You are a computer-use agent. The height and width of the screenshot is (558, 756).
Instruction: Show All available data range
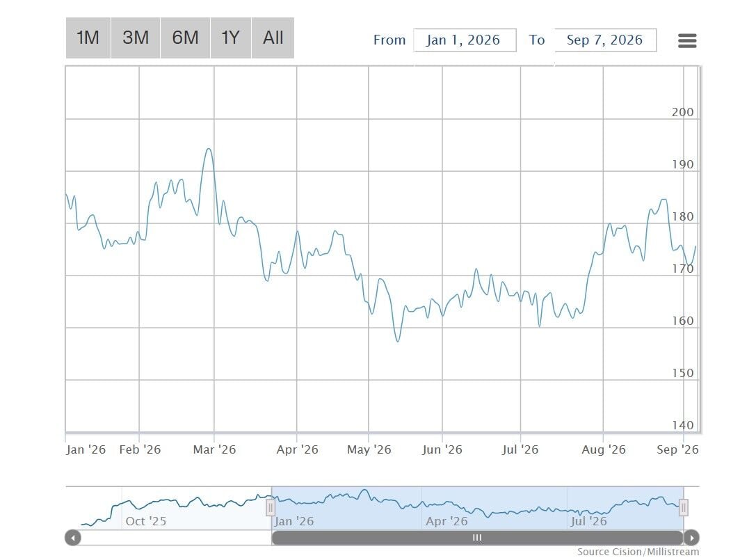273,38
